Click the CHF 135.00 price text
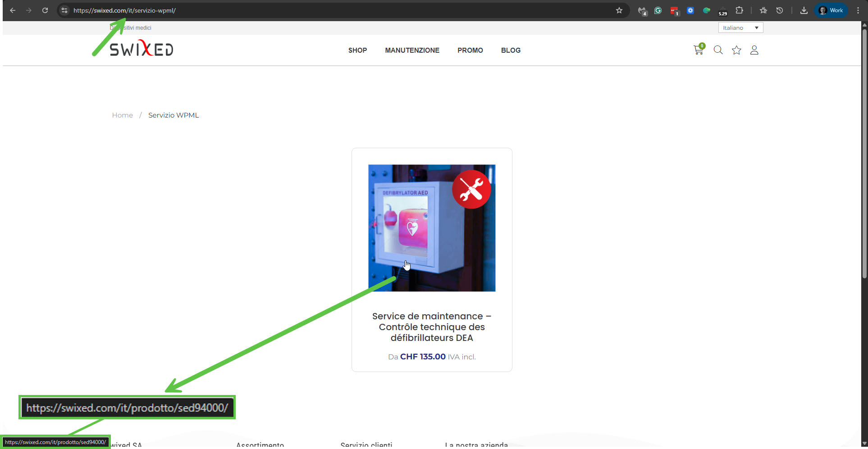 click(423, 357)
